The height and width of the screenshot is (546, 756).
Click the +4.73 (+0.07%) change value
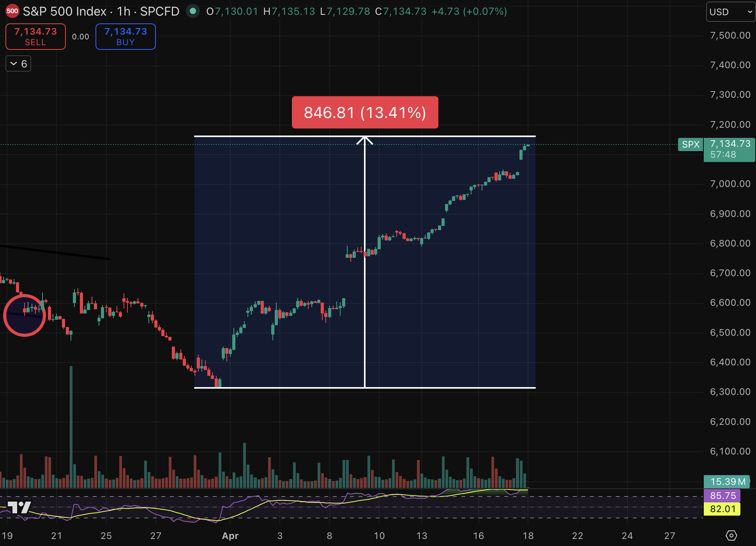(x=469, y=11)
